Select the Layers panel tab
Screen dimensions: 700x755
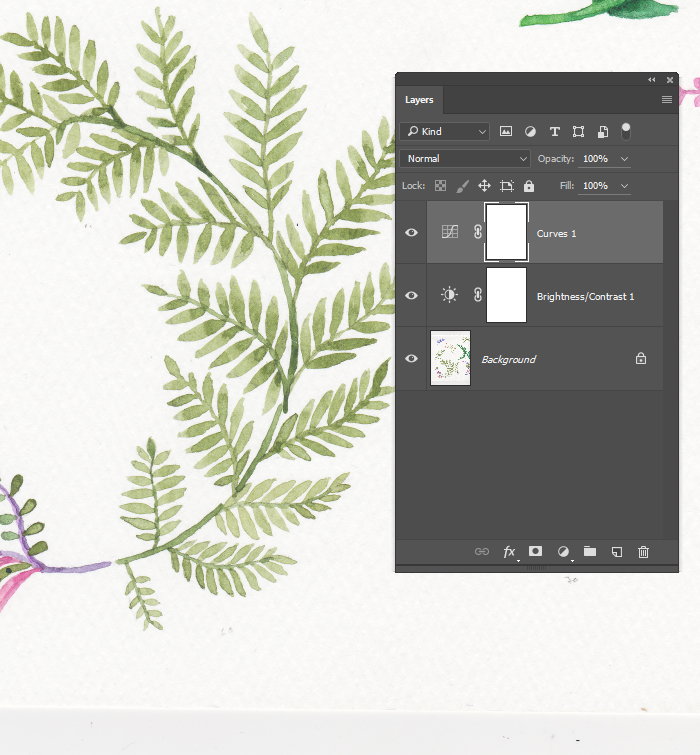tap(419, 100)
